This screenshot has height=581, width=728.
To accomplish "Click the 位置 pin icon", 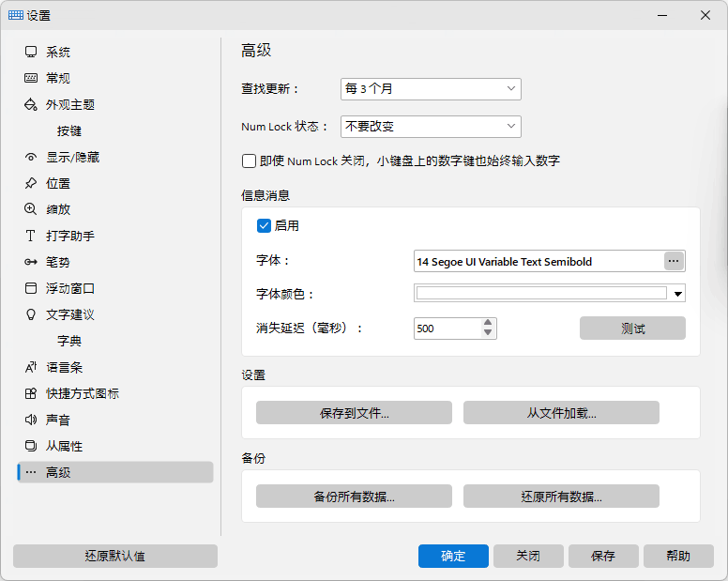I will pos(31,183).
